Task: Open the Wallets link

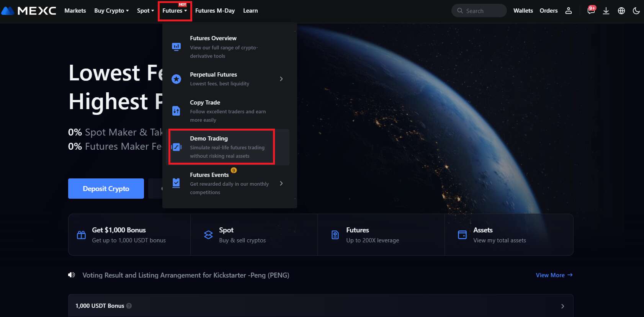Action: coord(523,11)
